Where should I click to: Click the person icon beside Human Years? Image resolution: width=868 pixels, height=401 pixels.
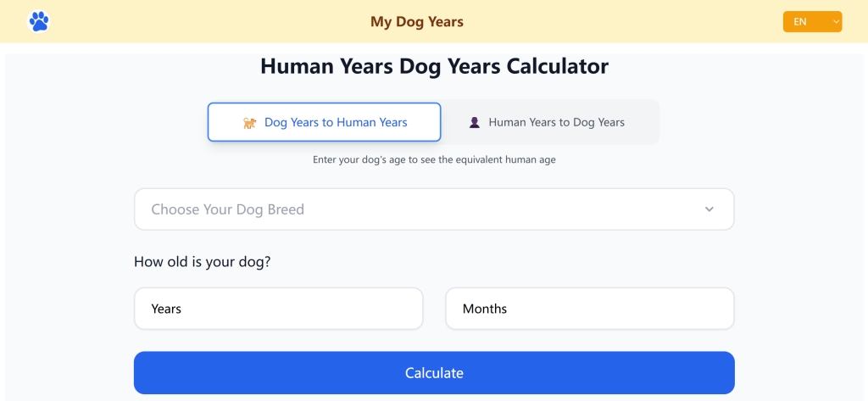pos(475,123)
